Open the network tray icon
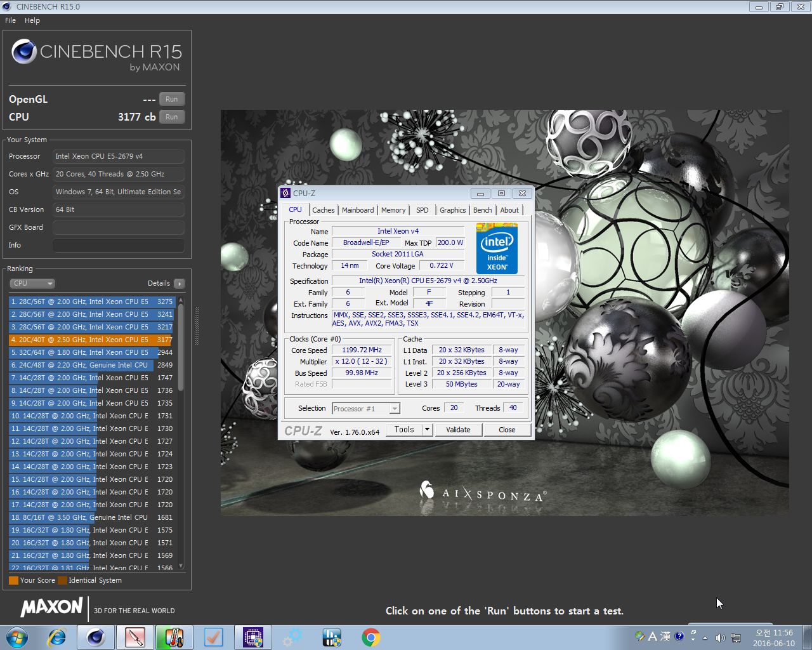The height and width of the screenshot is (650, 812). click(x=736, y=637)
